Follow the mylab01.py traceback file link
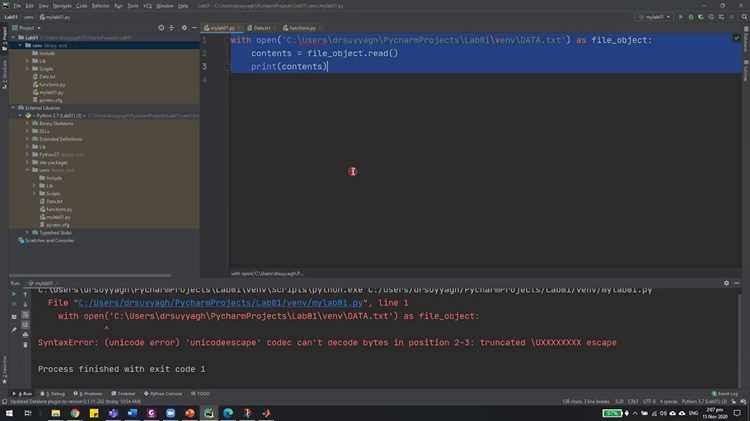Viewport: 750px width, 421px height. pyautogui.click(x=221, y=303)
